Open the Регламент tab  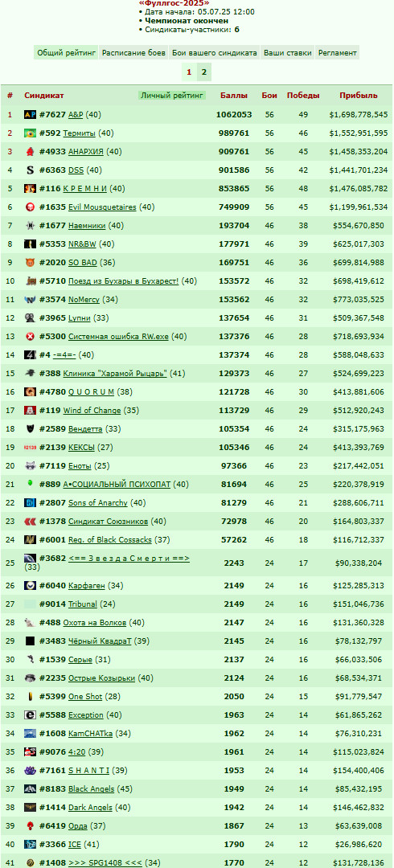click(x=337, y=53)
